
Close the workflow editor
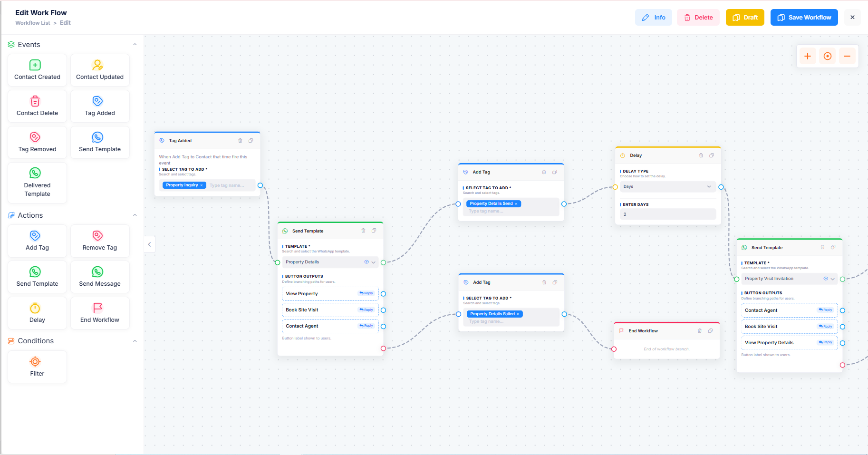pyautogui.click(x=852, y=18)
